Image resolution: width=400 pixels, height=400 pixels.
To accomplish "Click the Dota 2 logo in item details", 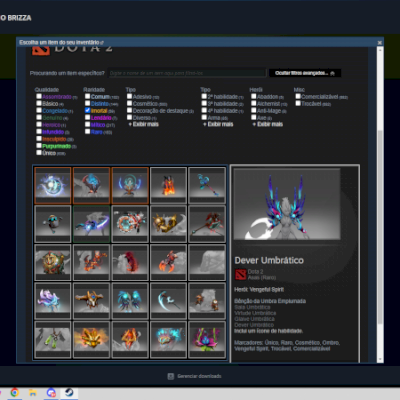I will [x=240, y=274].
